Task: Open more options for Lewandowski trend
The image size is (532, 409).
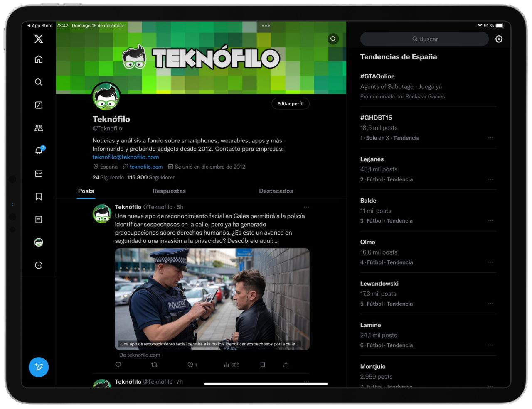Action: coord(491,304)
